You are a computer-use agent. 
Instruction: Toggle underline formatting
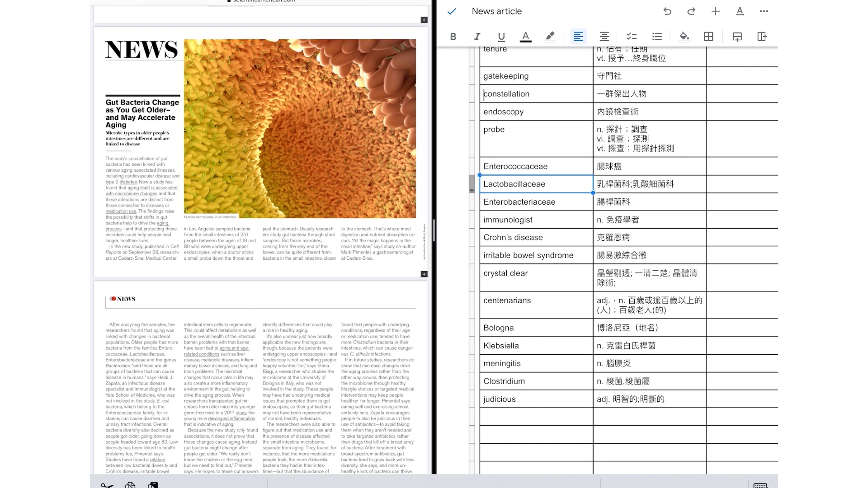tap(501, 37)
